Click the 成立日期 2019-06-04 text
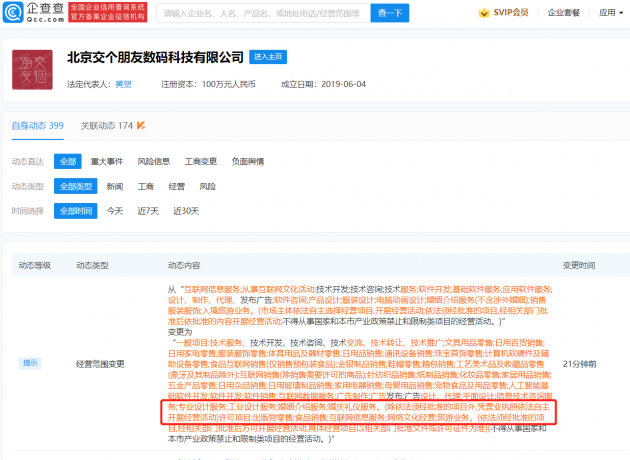The height and width of the screenshot is (460, 630). [x=323, y=84]
